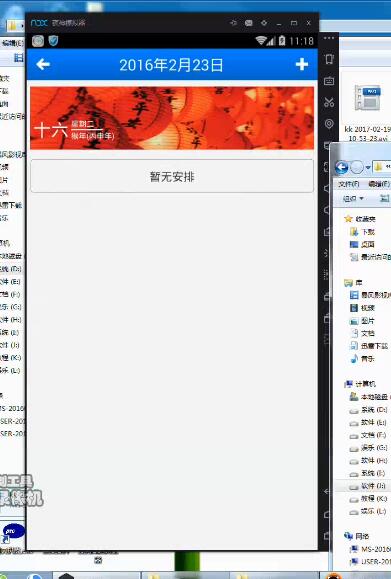Open 编辑(E) menu in right Explorer window
The image size is (391, 579).
click(379, 184)
